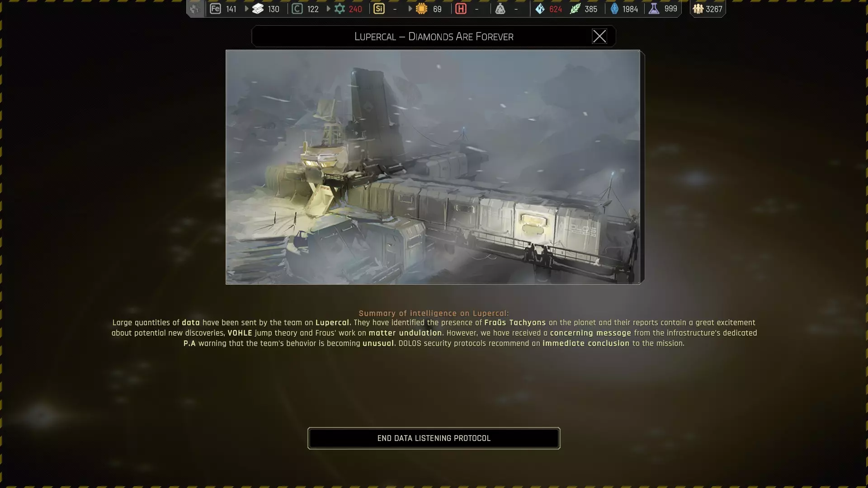The height and width of the screenshot is (488, 868).
Task: Click the Lupercal snowy base illustration
Action: point(433,167)
